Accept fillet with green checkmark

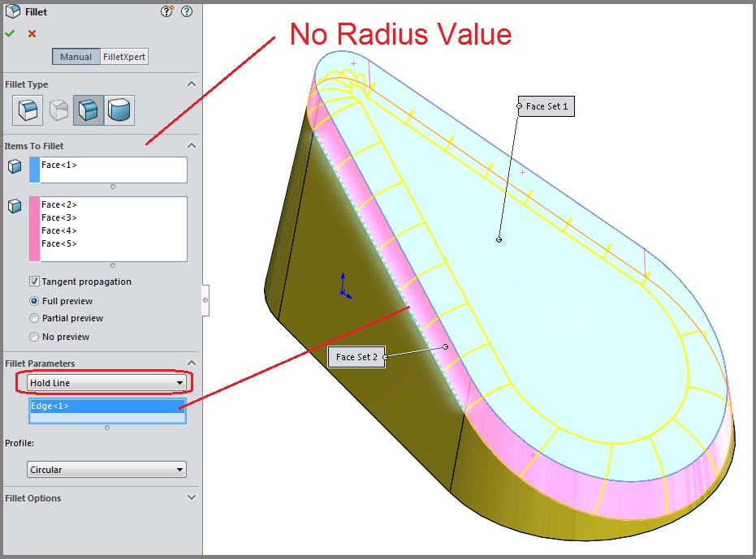coord(10,33)
